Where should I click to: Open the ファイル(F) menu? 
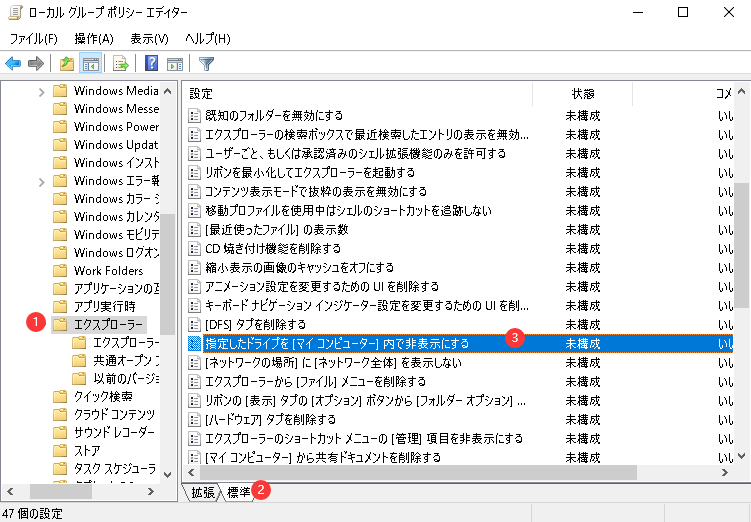[x=34, y=38]
